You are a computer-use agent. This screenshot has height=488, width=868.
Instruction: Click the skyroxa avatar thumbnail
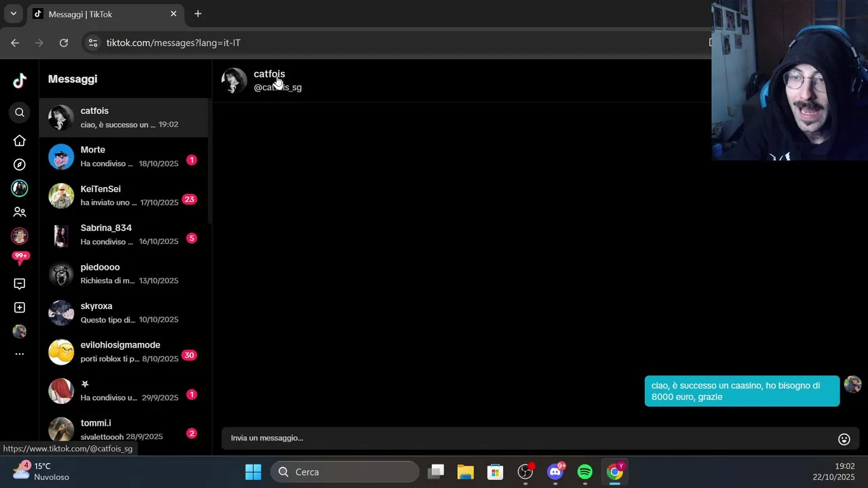61,313
